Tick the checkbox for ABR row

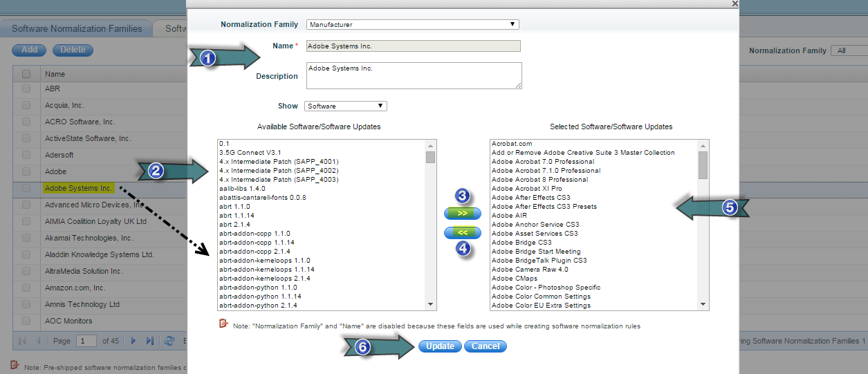26,88
